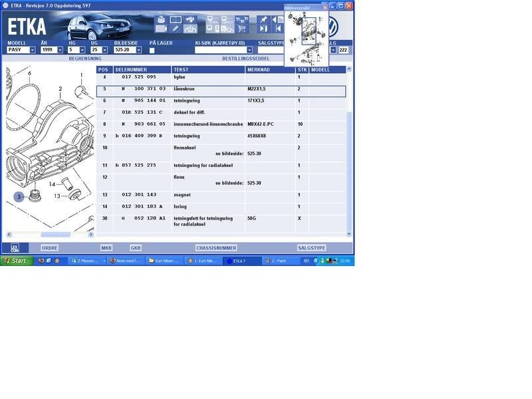Click the pencil edit icon
532x399 pixels.
tap(176, 29)
